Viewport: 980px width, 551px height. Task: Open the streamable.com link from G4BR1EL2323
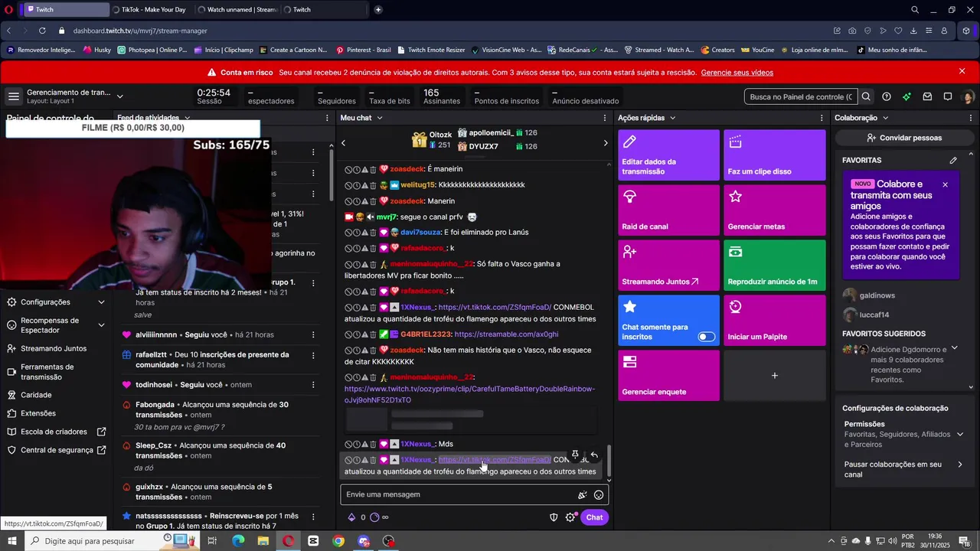tap(506, 334)
